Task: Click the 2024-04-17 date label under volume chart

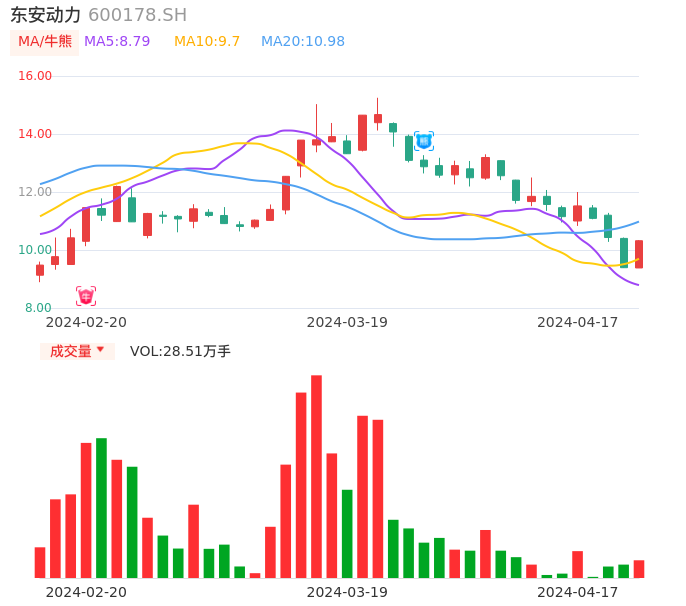Action: point(578,592)
